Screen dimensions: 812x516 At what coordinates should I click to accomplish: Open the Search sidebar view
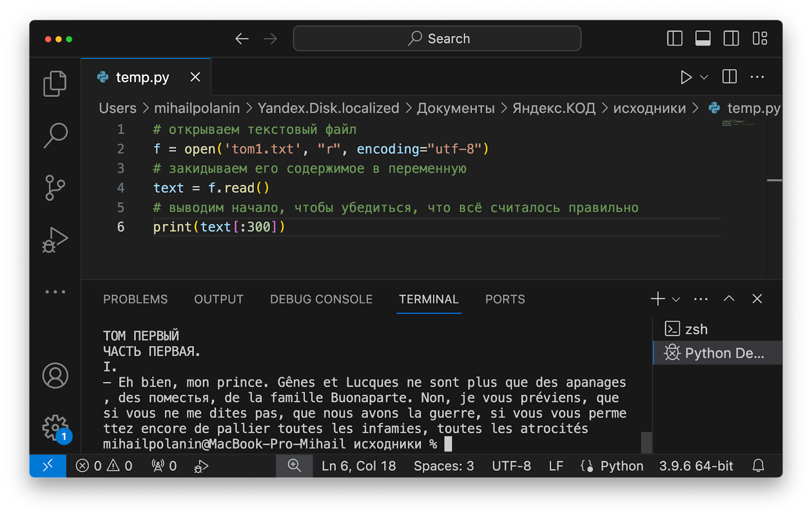55,134
